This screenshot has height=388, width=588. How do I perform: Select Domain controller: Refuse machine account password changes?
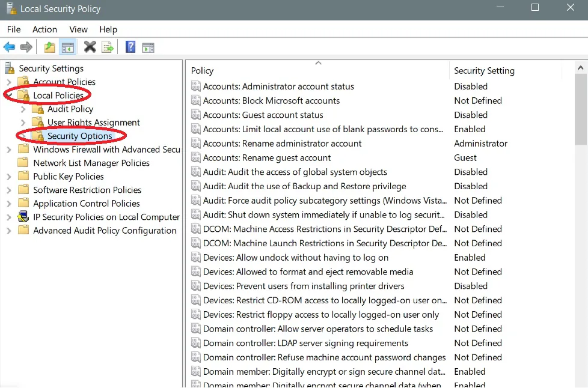[324, 357]
